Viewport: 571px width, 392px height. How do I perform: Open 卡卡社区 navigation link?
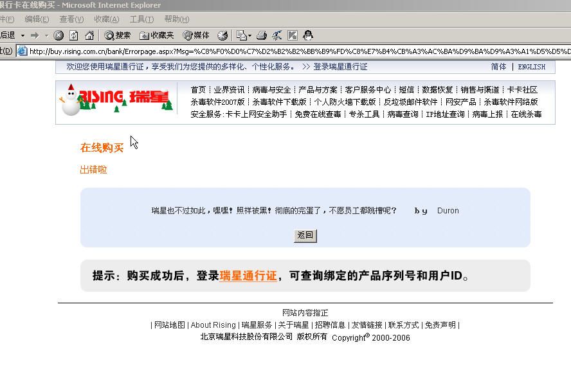pos(522,90)
